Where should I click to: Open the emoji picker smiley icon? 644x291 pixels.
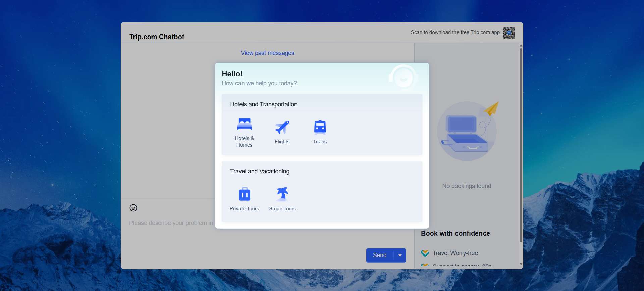(x=133, y=208)
